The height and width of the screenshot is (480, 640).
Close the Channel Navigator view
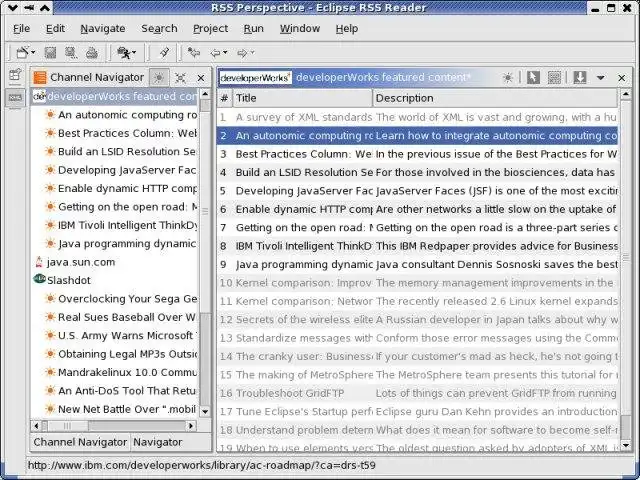201,78
